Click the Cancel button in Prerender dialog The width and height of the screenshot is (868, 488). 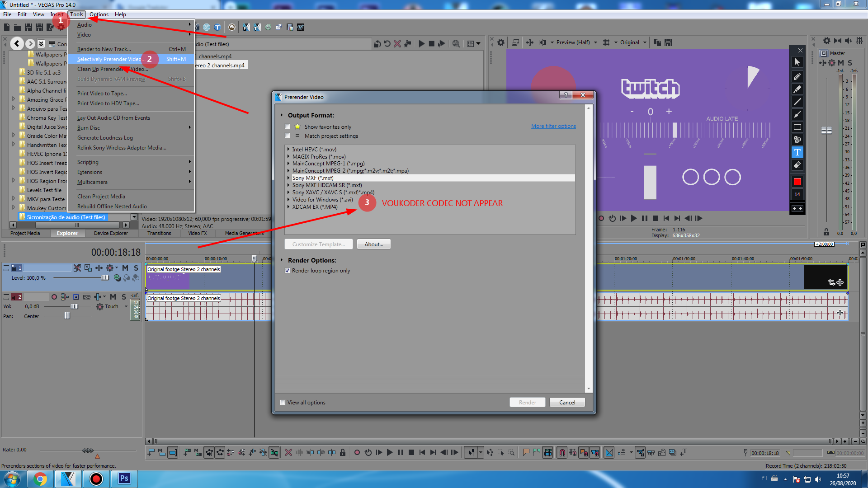pyautogui.click(x=567, y=402)
